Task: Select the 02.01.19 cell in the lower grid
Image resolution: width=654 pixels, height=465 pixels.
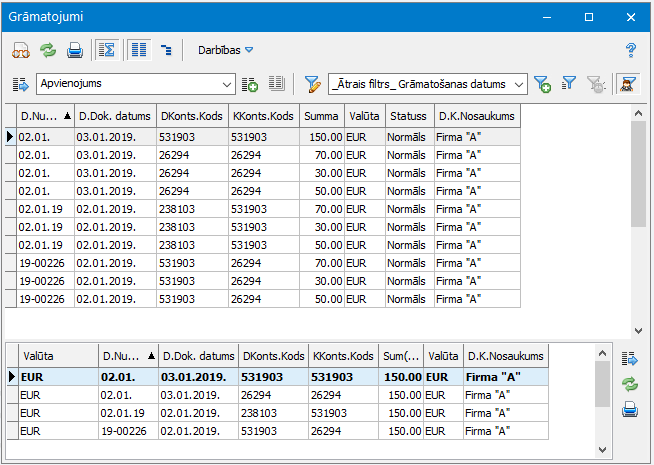Action: coord(128,413)
